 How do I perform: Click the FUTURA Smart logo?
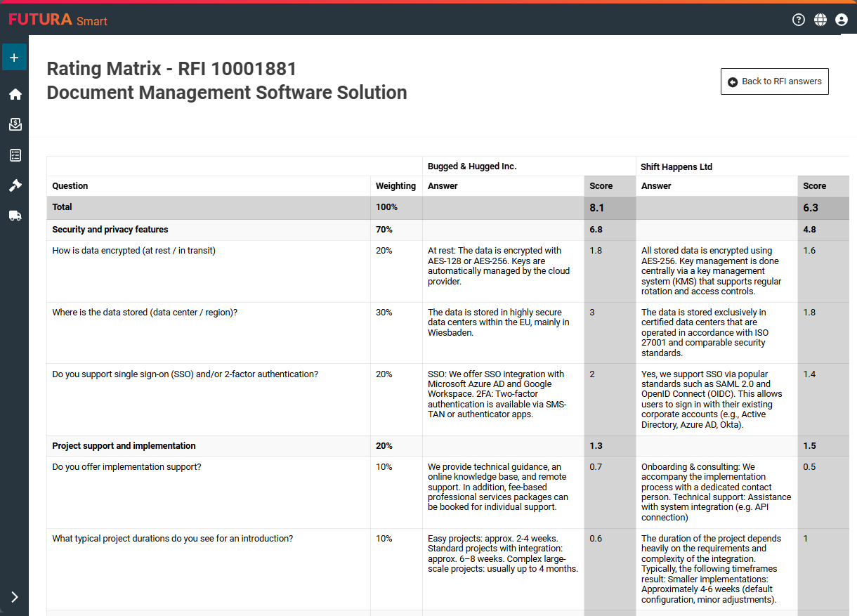[x=58, y=20]
